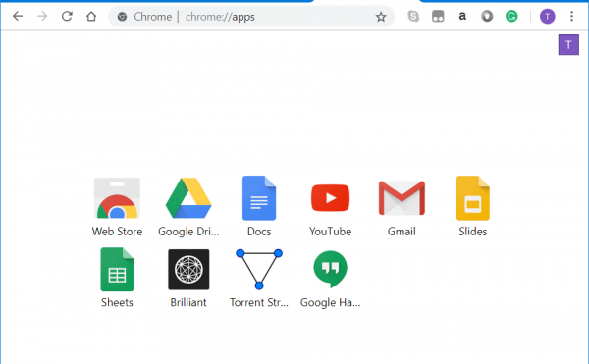
Task: Open the Docs app icon
Action: pos(259,198)
